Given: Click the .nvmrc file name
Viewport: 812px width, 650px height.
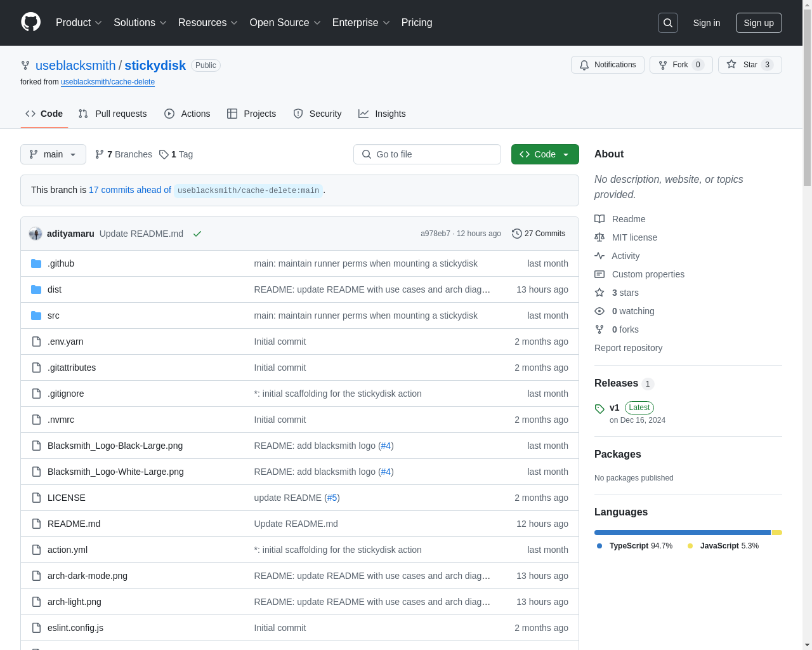Looking at the screenshot, I should 61,420.
